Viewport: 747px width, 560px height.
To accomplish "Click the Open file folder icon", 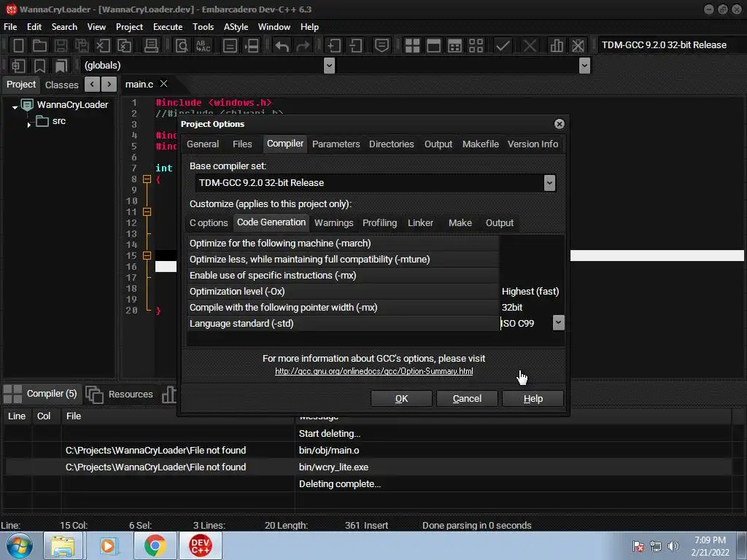I will pos(39,45).
